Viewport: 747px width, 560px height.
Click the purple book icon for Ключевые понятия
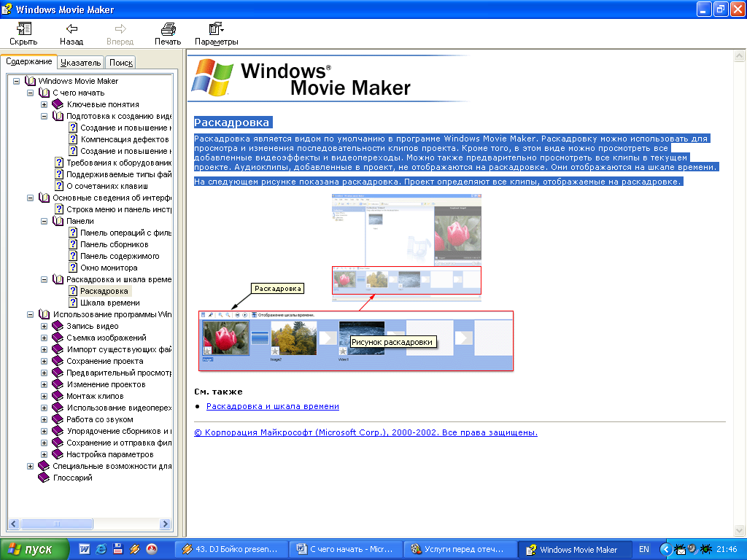point(58,104)
